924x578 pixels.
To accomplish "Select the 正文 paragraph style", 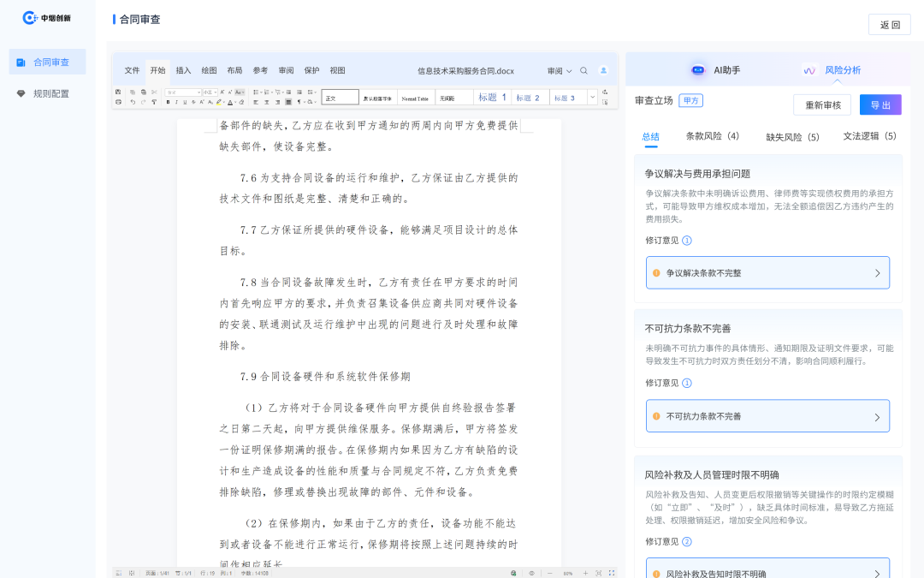I will 340,98.
